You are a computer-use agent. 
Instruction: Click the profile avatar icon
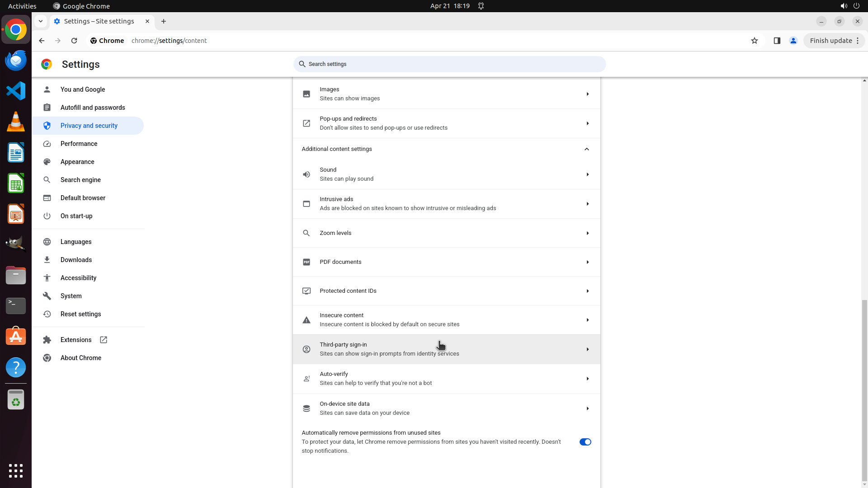[793, 41]
